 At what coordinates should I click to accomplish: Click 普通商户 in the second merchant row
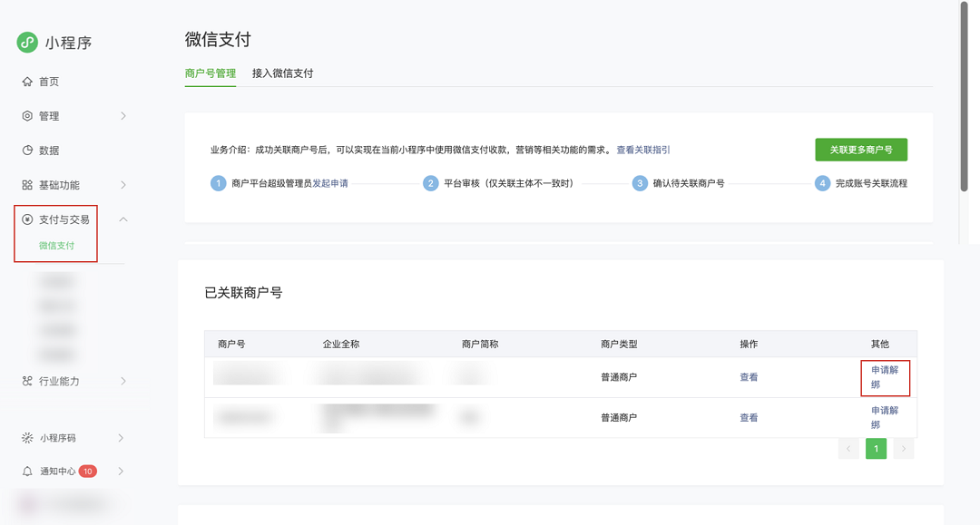(x=619, y=418)
